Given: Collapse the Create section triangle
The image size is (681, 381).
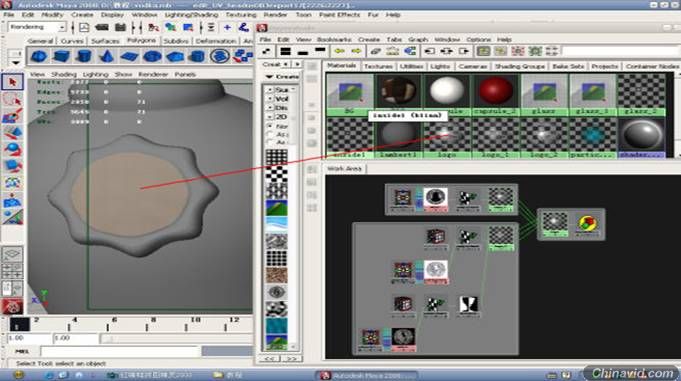Looking at the screenshot, I should click(x=269, y=77).
